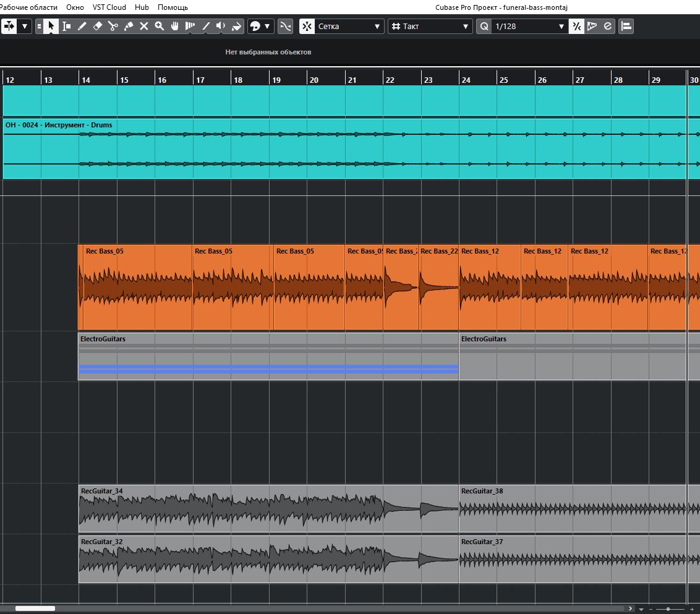Click the scrollbar right arrow

coord(630,608)
